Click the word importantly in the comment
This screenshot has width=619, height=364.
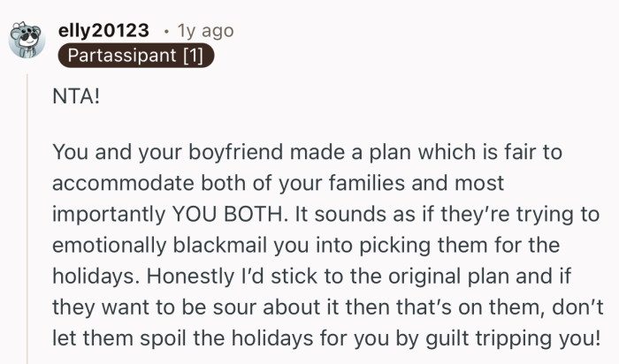coord(109,215)
